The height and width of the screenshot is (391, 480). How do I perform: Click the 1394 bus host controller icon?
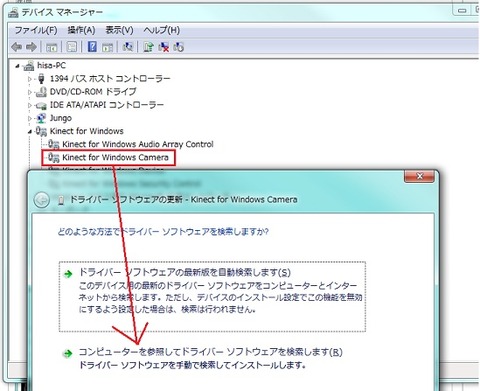point(41,79)
